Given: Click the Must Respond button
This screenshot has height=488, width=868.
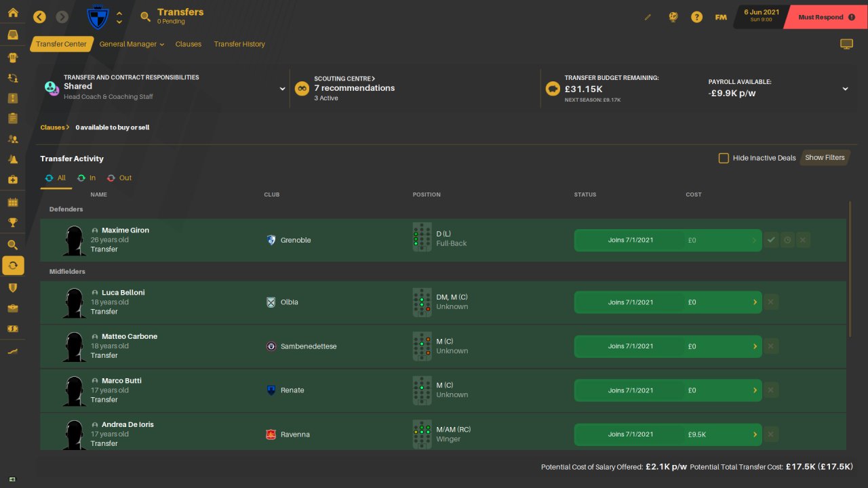Looking at the screenshot, I should (825, 17).
